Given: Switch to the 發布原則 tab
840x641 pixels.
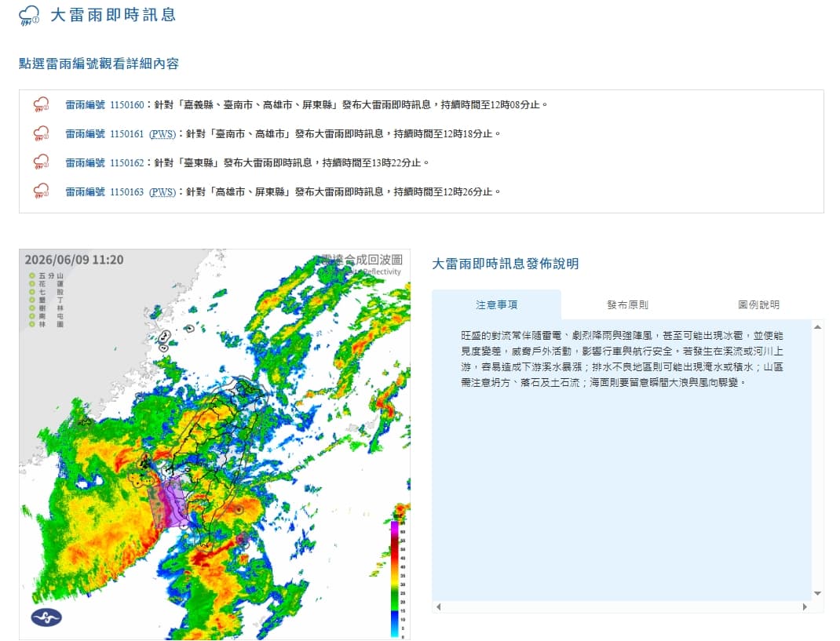Looking at the screenshot, I should pos(627,304).
